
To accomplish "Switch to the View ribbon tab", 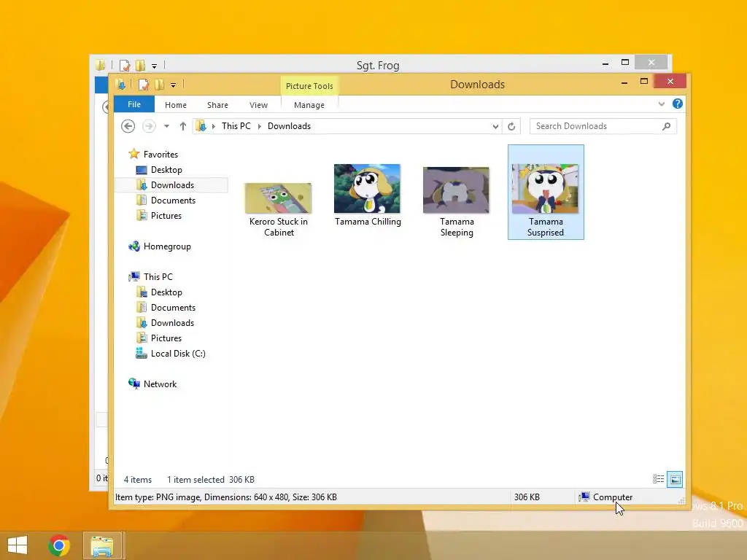I will tap(258, 105).
